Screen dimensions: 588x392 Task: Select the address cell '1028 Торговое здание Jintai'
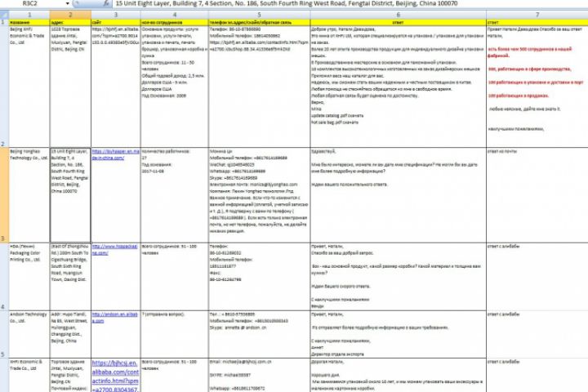coord(70,87)
